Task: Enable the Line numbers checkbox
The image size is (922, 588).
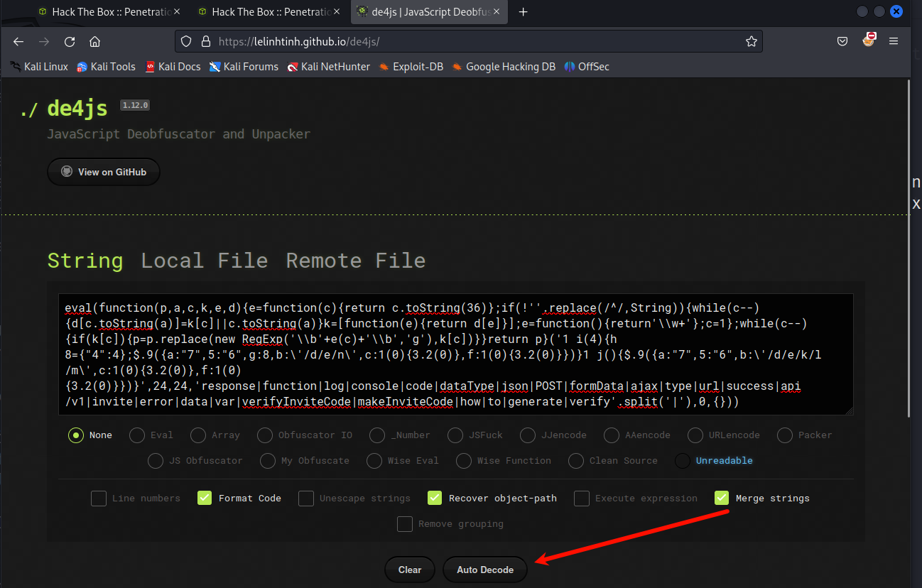Action: point(99,498)
